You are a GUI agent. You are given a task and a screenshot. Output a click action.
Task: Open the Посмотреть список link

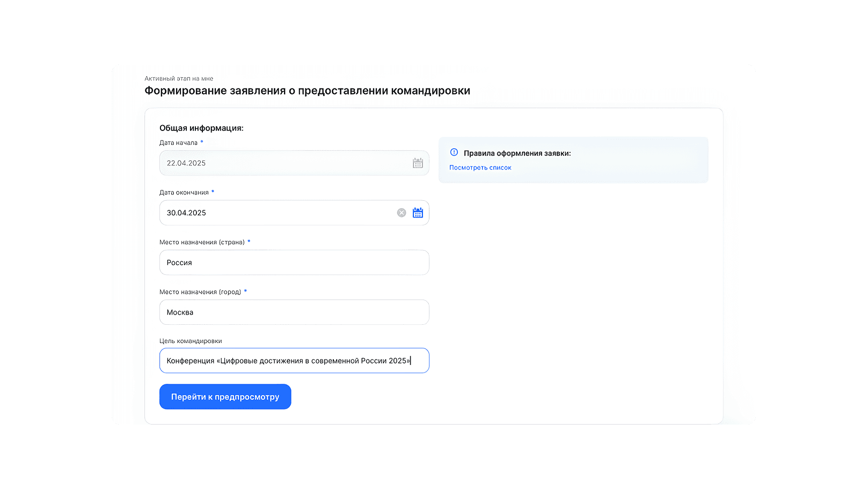pyautogui.click(x=480, y=167)
